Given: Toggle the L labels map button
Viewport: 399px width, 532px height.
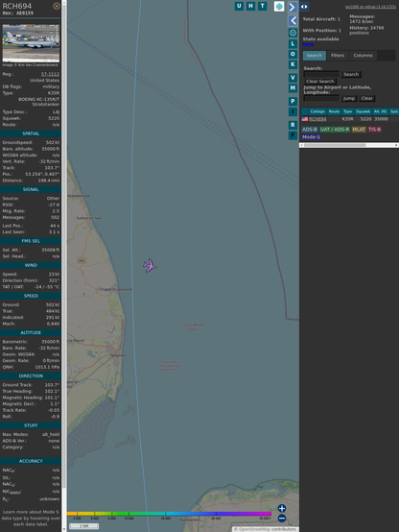Looking at the screenshot, I should coord(293,44).
